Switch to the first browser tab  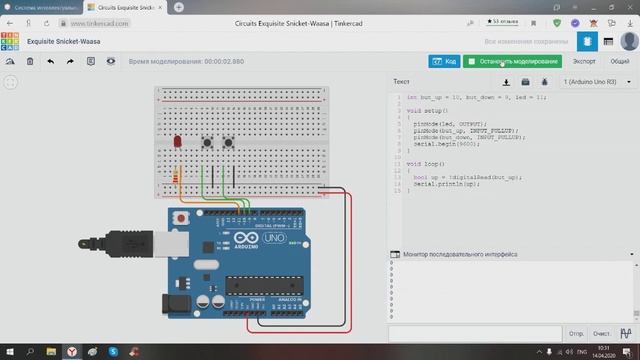[x=41, y=7]
